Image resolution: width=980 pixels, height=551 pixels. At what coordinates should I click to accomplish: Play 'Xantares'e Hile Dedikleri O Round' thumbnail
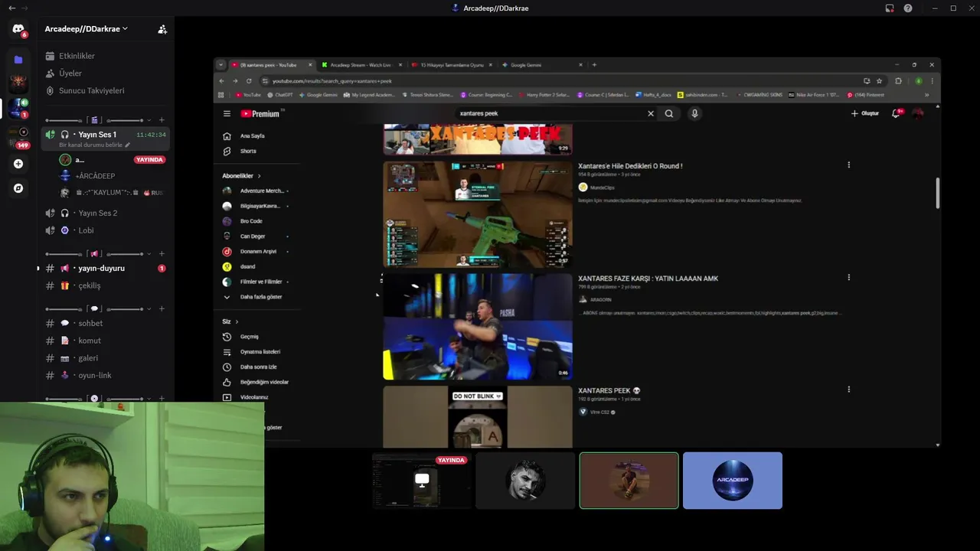tap(478, 214)
